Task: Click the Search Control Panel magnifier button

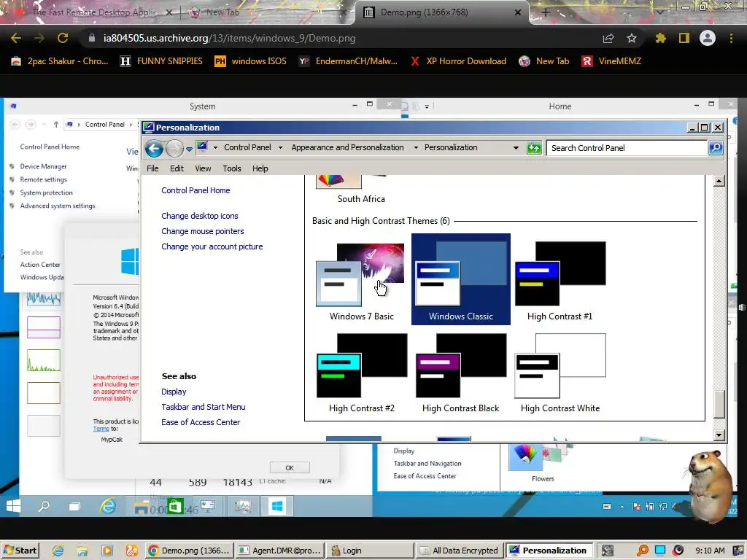Action: click(x=716, y=148)
